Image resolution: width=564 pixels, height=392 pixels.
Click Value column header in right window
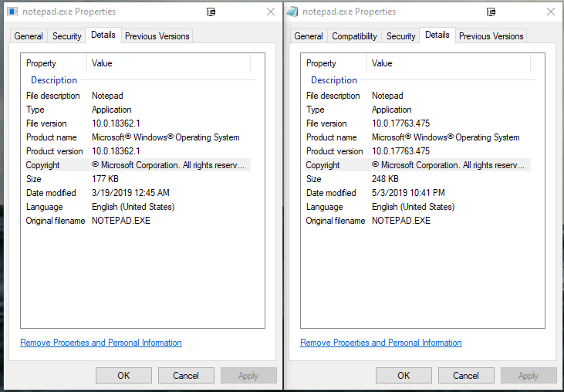[448, 63]
